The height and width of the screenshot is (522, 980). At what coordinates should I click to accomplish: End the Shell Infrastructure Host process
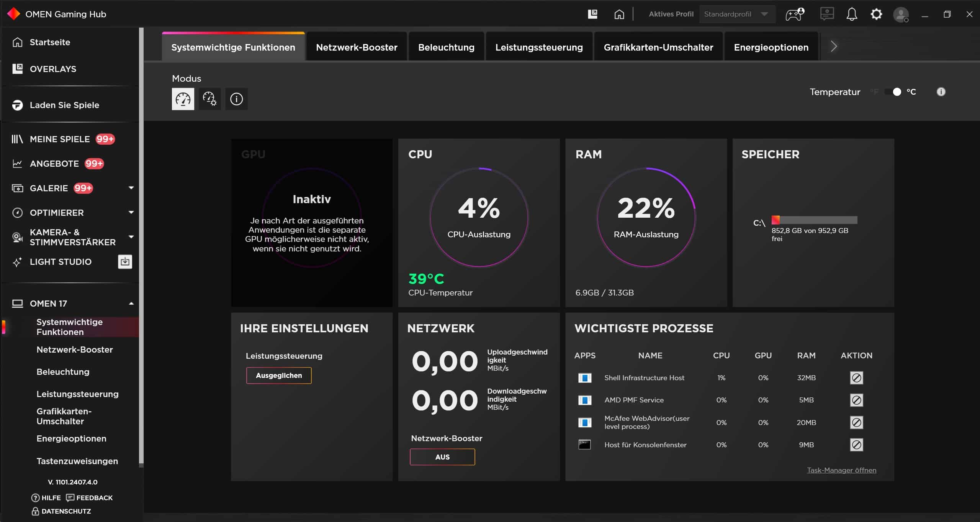[x=856, y=378]
